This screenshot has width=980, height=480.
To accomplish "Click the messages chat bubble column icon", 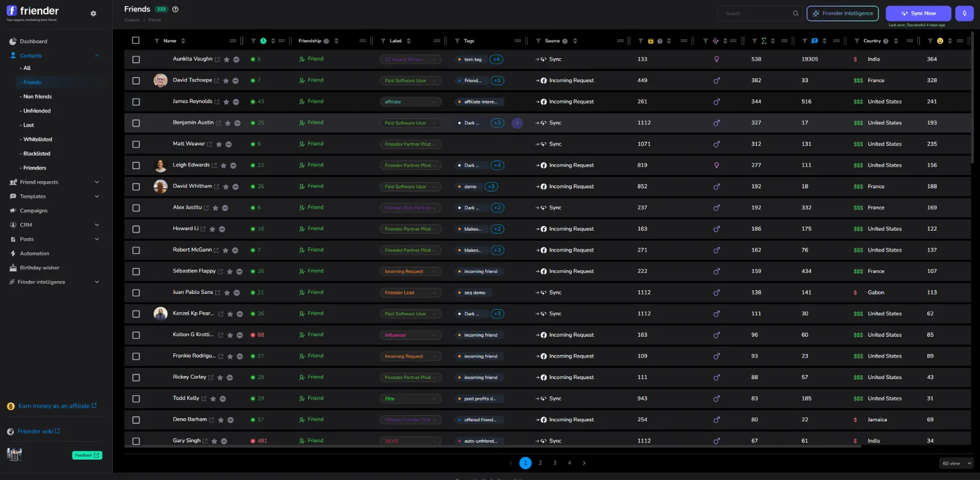I will tap(814, 41).
